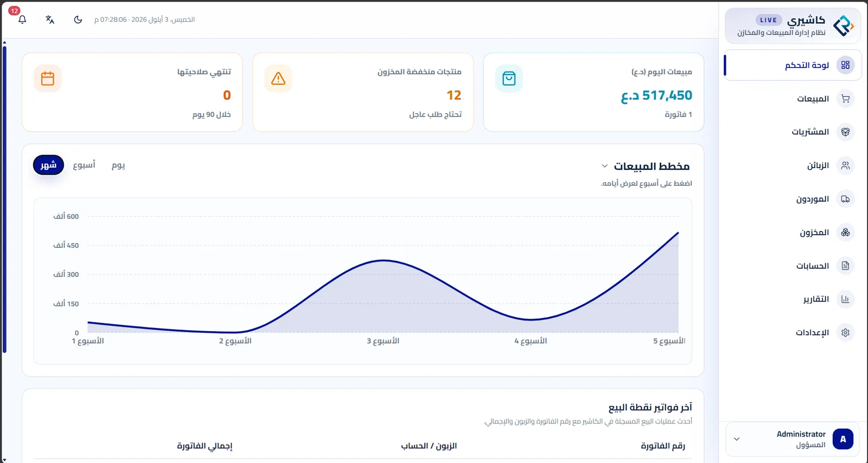Click the المشتريات box icon
This screenshot has height=463, width=868.
845,132
